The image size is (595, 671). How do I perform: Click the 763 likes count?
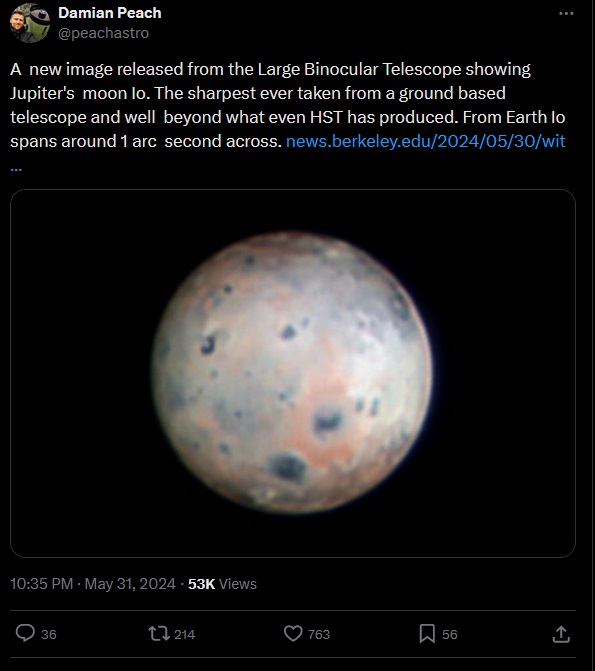(x=319, y=634)
